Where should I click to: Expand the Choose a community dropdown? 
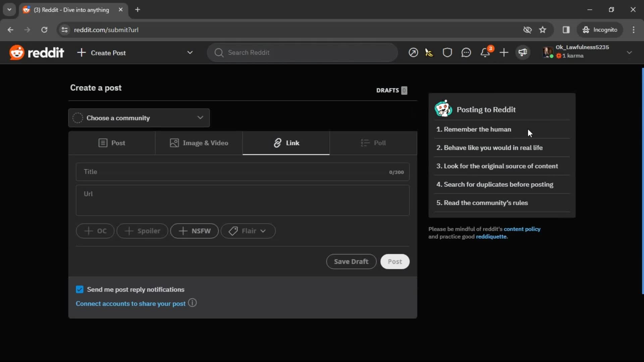pyautogui.click(x=139, y=118)
